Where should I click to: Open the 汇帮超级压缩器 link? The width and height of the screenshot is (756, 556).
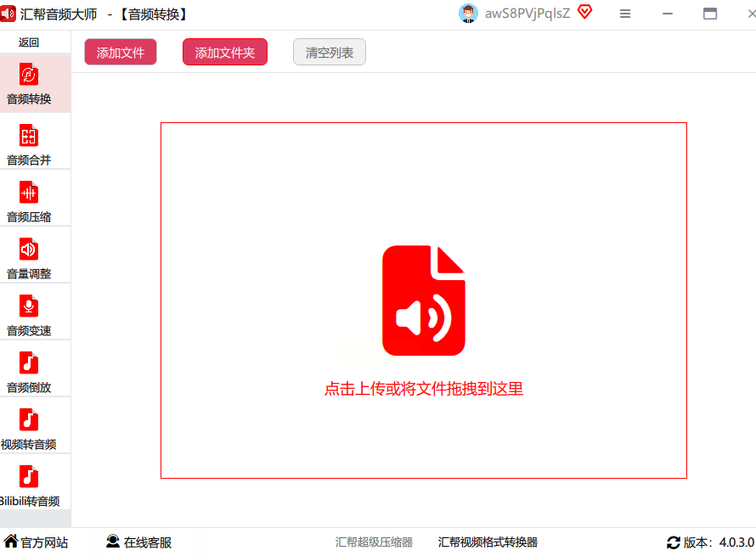374,542
